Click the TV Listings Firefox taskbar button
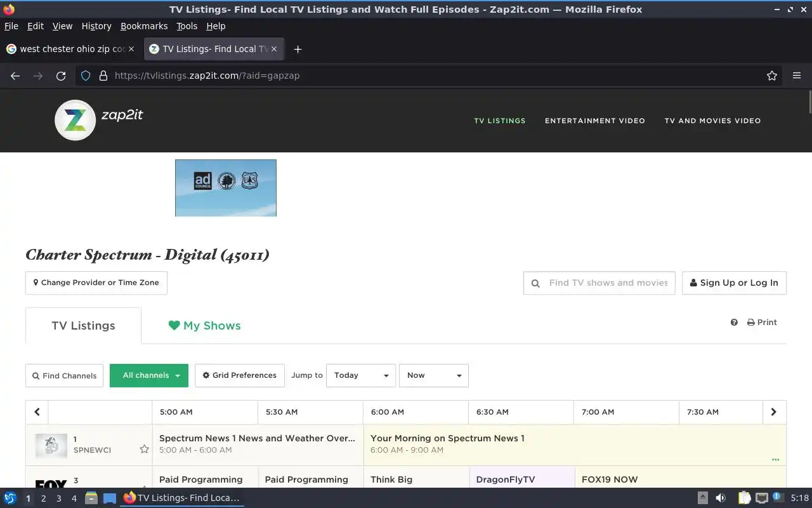812x508 pixels. [x=182, y=498]
